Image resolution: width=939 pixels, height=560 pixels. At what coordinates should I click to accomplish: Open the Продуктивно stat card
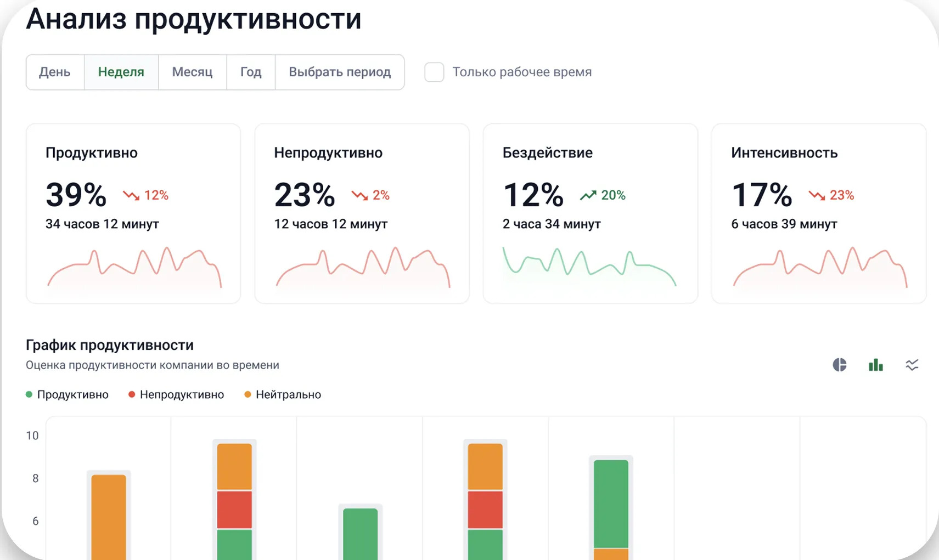click(133, 213)
